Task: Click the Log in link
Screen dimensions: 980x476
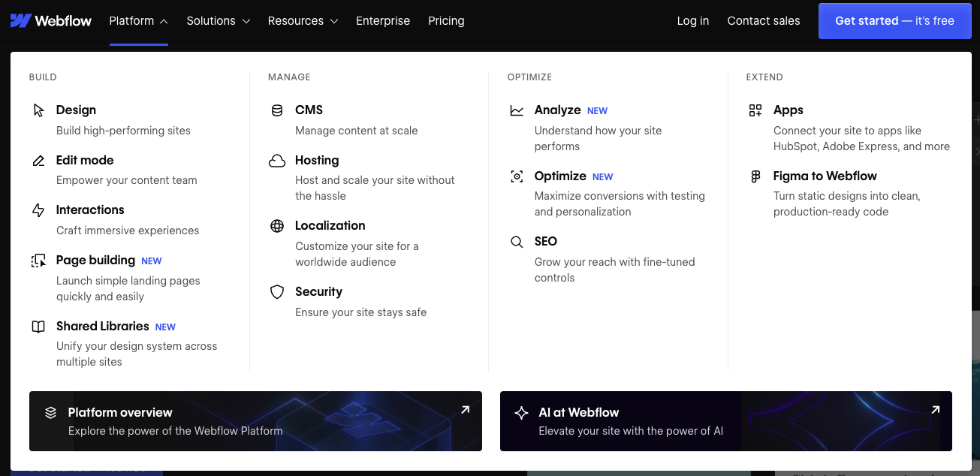Action: click(x=692, y=21)
